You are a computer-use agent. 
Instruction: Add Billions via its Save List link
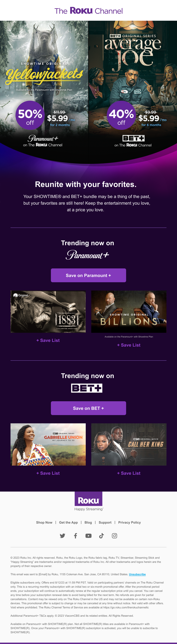129,345
